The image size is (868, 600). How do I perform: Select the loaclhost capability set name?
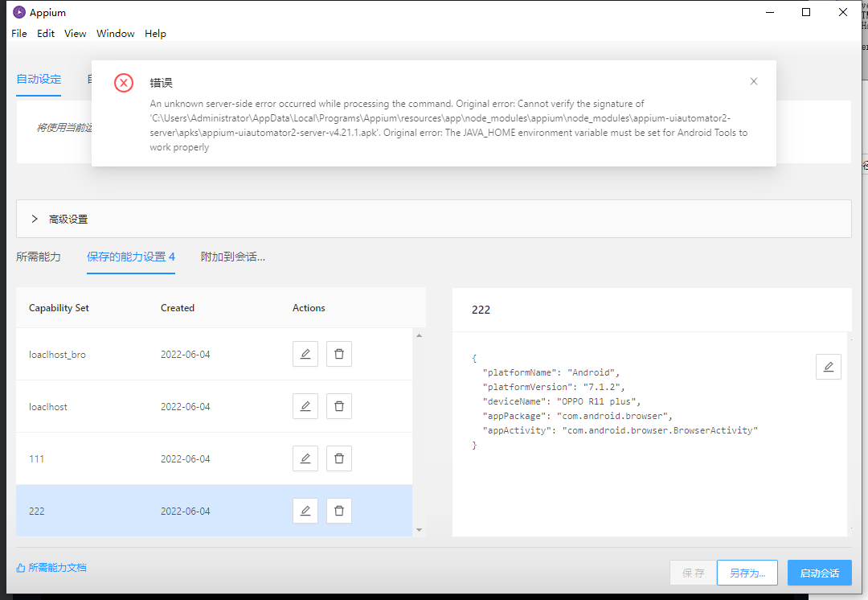48,407
